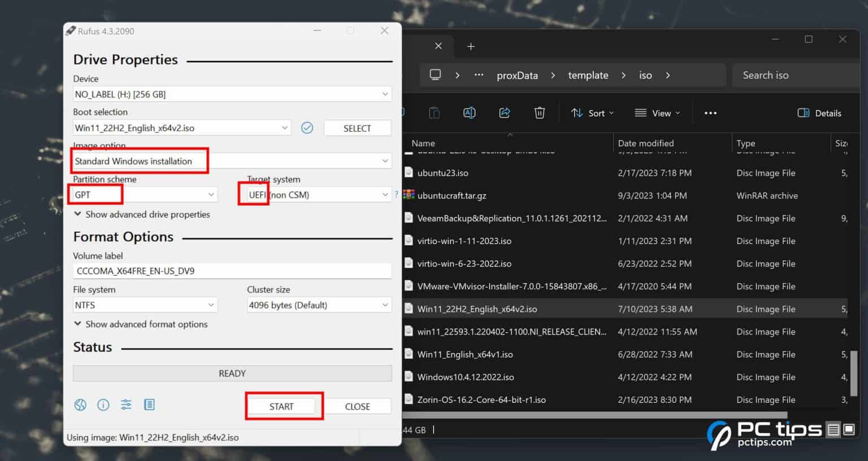Click the START button in Rufus

coord(283,406)
